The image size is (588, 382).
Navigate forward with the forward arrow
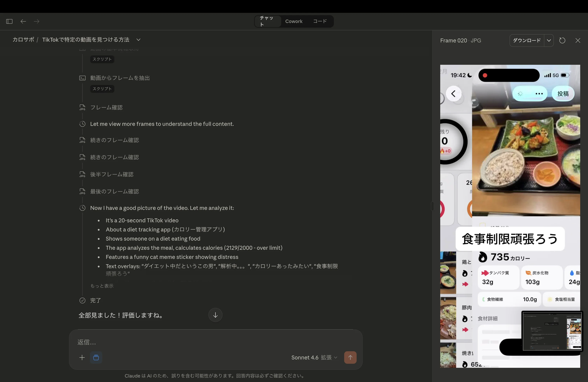click(37, 22)
